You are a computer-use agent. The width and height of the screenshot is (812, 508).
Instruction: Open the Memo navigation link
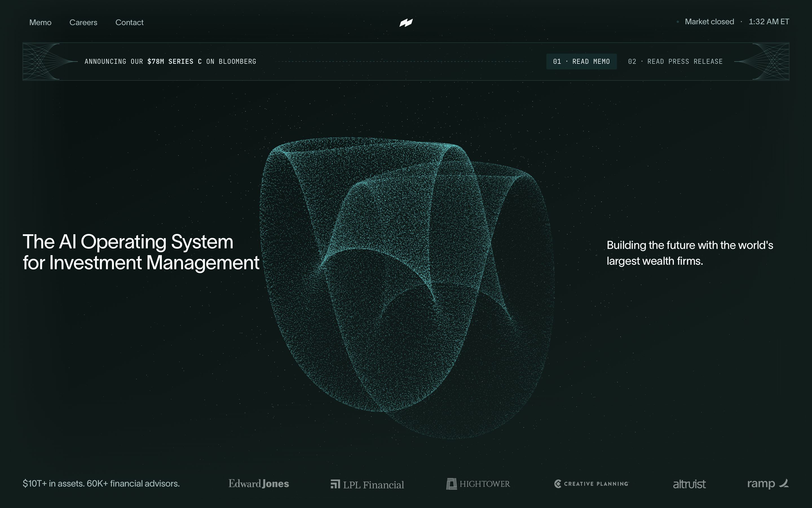pyautogui.click(x=40, y=23)
